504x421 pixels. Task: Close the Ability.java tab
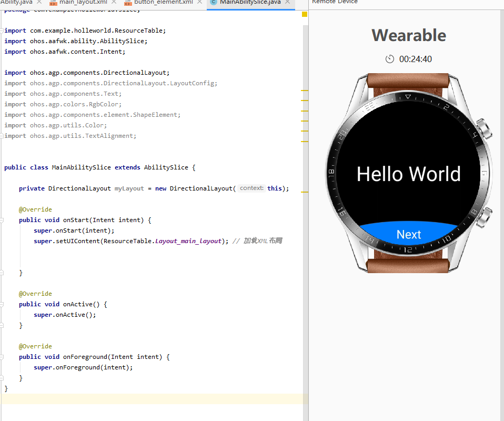pyautogui.click(x=39, y=2)
